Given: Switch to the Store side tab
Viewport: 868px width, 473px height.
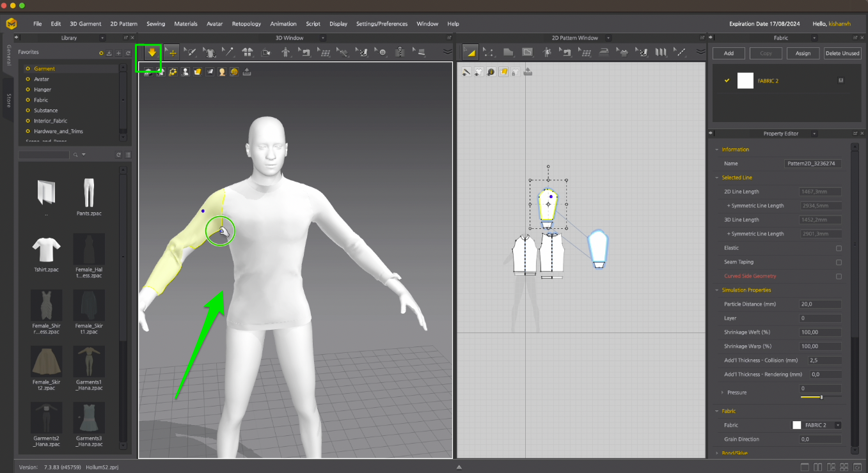Looking at the screenshot, I should coord(8,100).
